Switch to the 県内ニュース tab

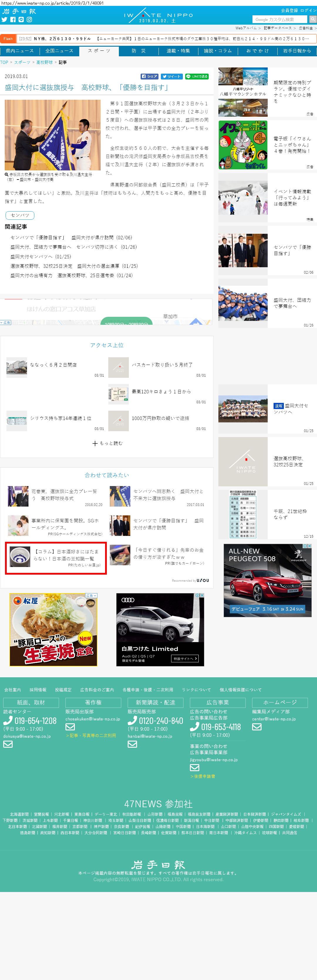click(x=20, y=50)
